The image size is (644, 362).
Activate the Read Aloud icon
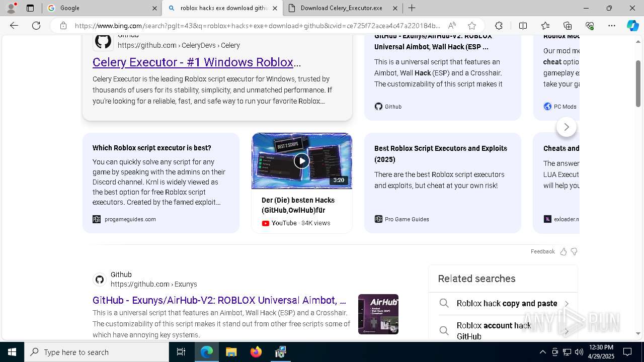pyautogui.click(x=452, y=26)
